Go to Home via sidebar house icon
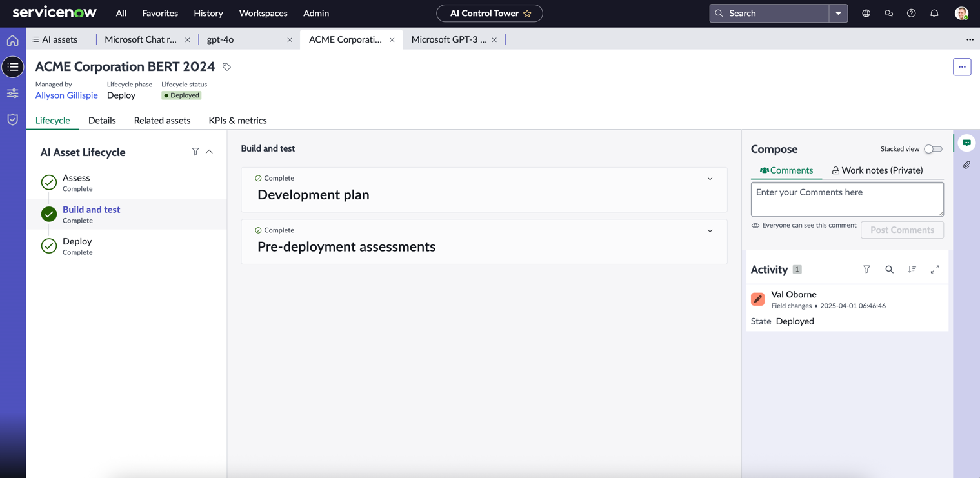Screen dimensions: 980x478 [x=13, y=41]
